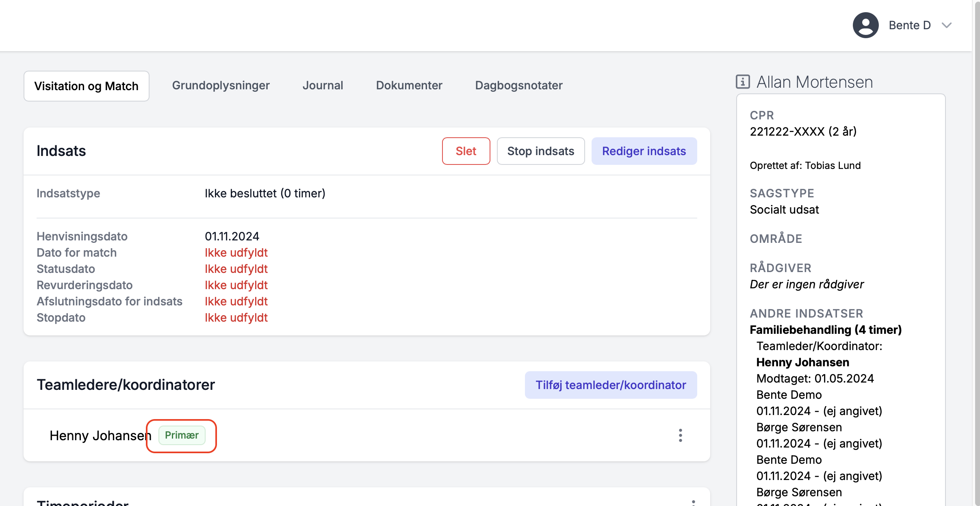Viewport: 980px width, 506px height.
Task: Expand the Bente D account dropdown chevron
Action: (x=947, y=25)
